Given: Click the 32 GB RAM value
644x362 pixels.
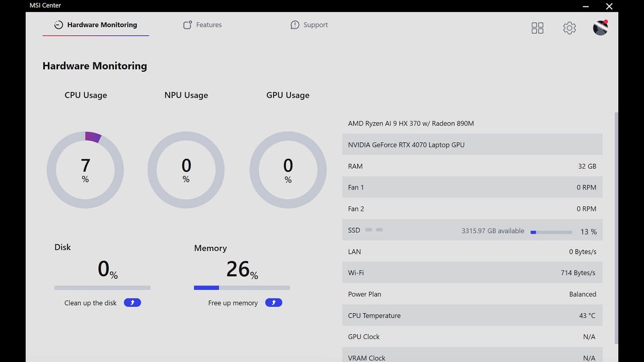Looking at the screenshot, I should 587,166.
